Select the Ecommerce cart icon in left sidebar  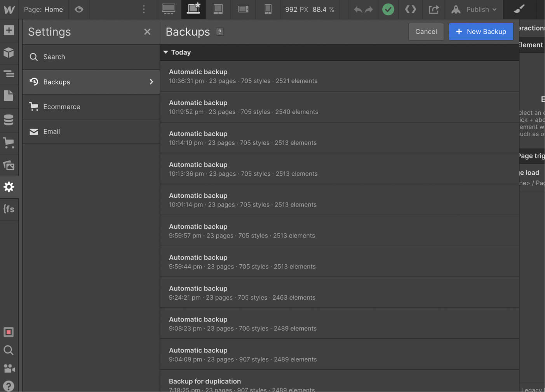tap(9, 143)
